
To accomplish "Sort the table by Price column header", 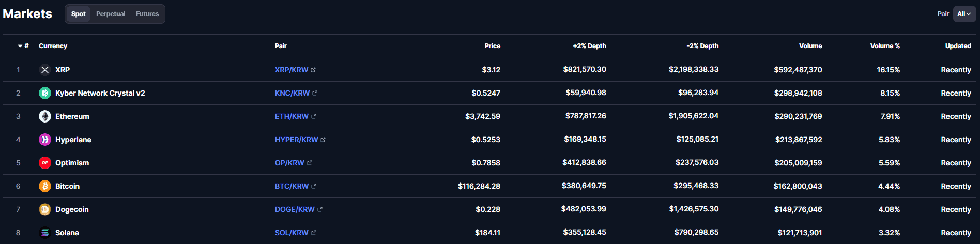I will [492, 46].
